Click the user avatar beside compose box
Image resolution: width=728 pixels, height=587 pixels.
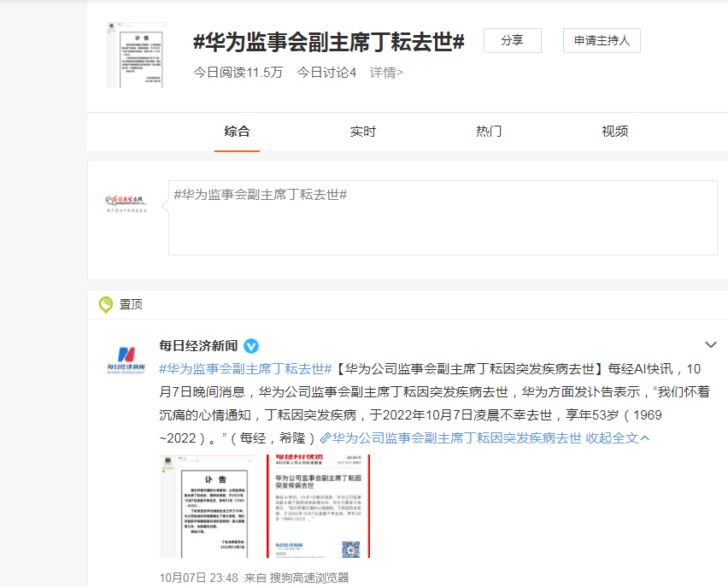tap(126, 204)
